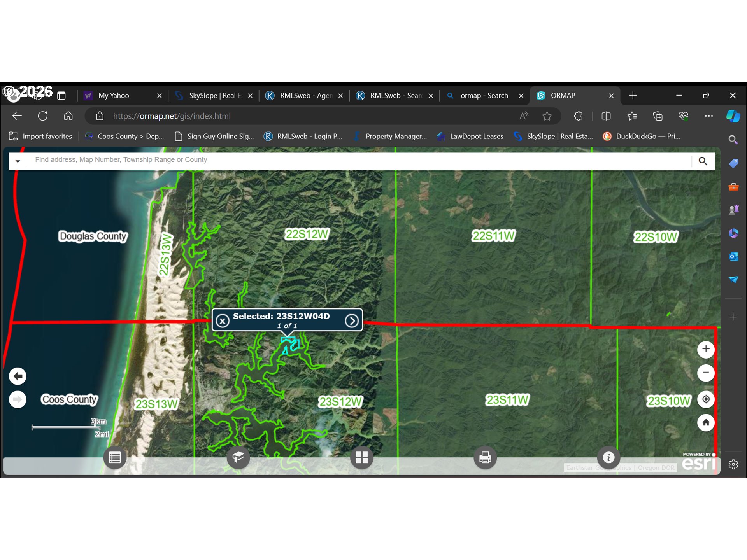This screenshot has width=747, height=560.
Task: Switch to ormap - Search tab
Action: coord(484,96)
